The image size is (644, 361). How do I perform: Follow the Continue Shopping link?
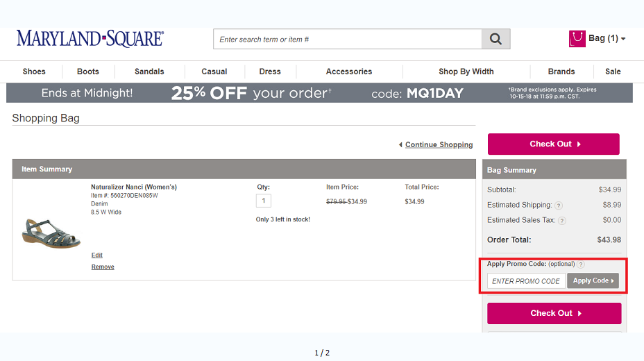(439, 144)
